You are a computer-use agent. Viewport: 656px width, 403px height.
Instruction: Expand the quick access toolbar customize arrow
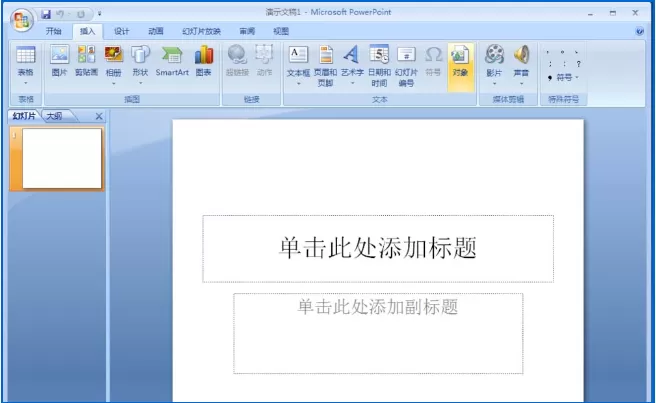coord(100,14)
